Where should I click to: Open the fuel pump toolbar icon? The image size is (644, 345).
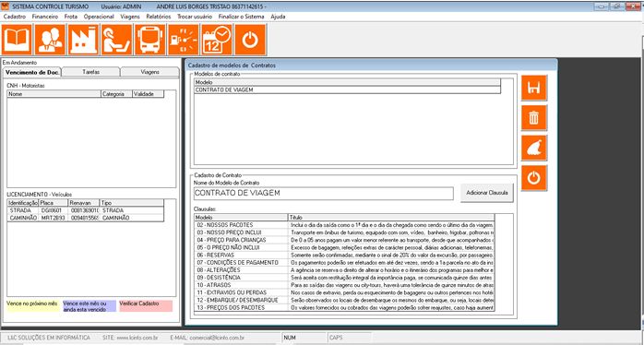(x=184, y=40)
